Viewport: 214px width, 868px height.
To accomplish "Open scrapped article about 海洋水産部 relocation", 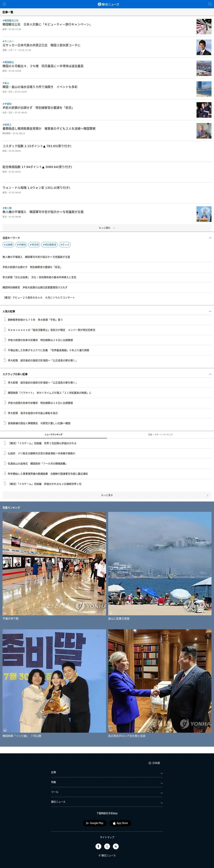I will click(33, 413).
